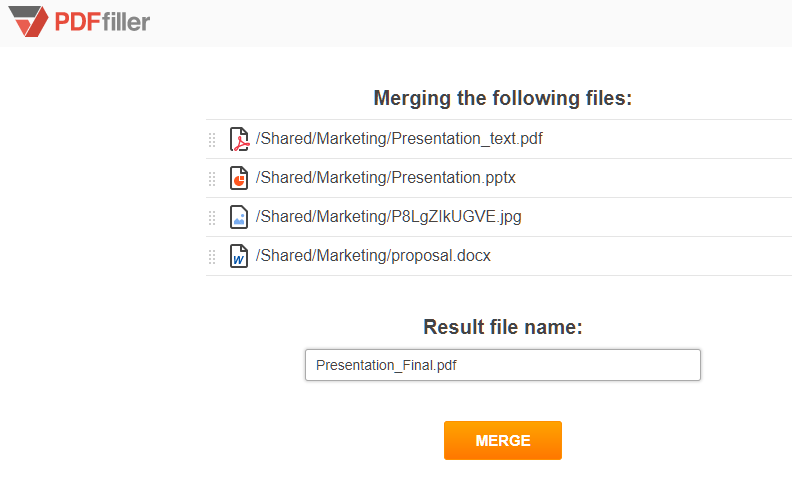
Task: Click the Word icon for proposal.docx
Action: pyautogui.click(x=239, y=256)
